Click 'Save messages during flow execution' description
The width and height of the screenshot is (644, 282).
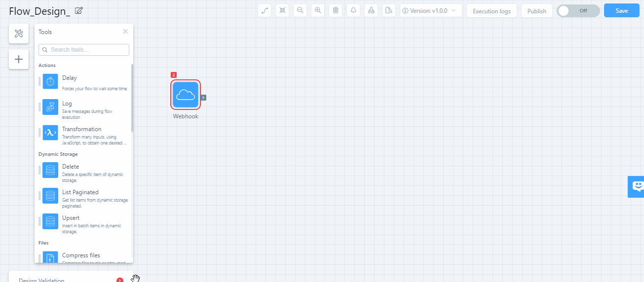(87, 114)
